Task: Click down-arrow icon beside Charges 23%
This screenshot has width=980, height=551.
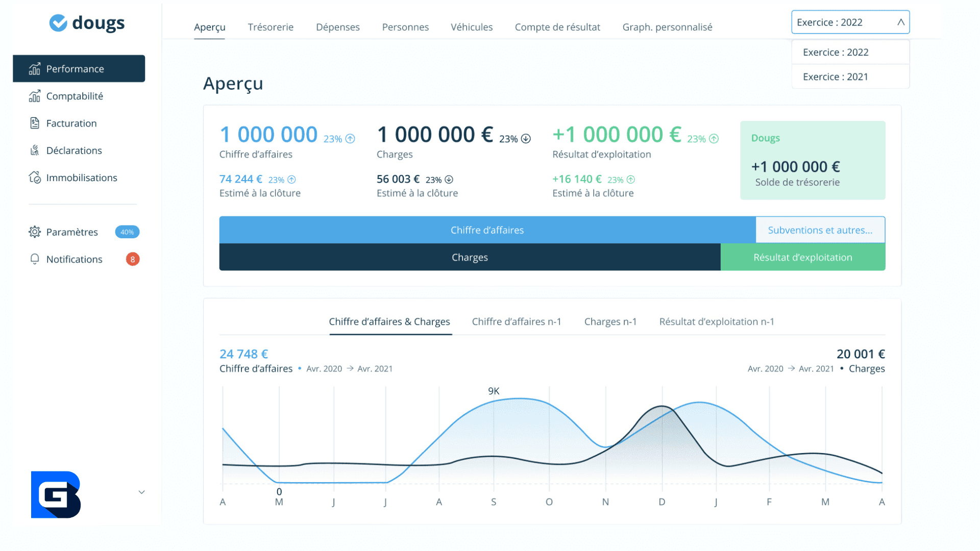Action: pyautogui.click(x=526, y=139)
